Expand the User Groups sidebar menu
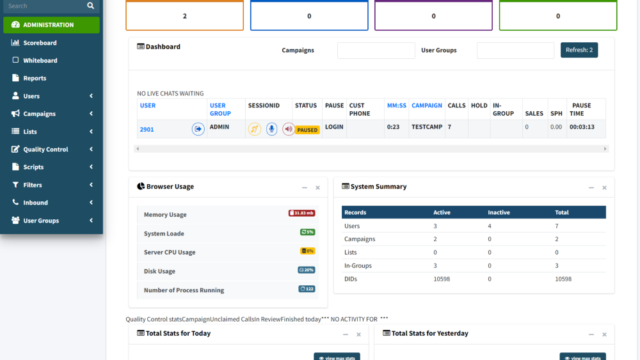This screenshot has height=360, width=640. tap(51, 220)
